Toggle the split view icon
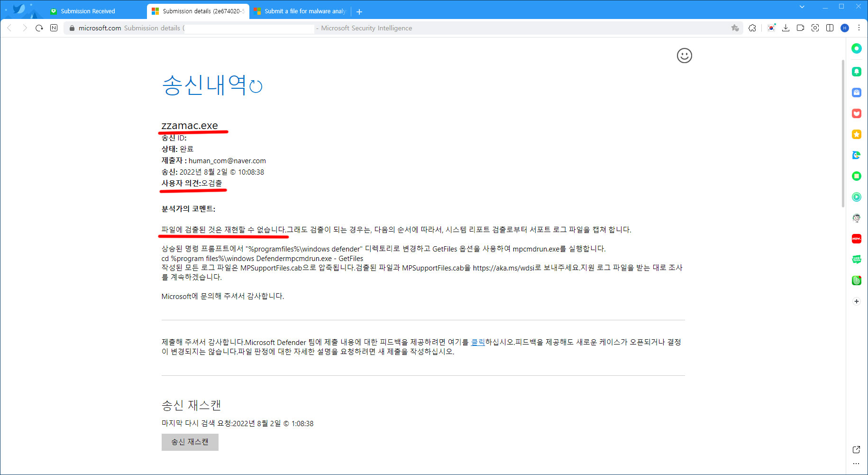The image size is (868, 475). 830,28
